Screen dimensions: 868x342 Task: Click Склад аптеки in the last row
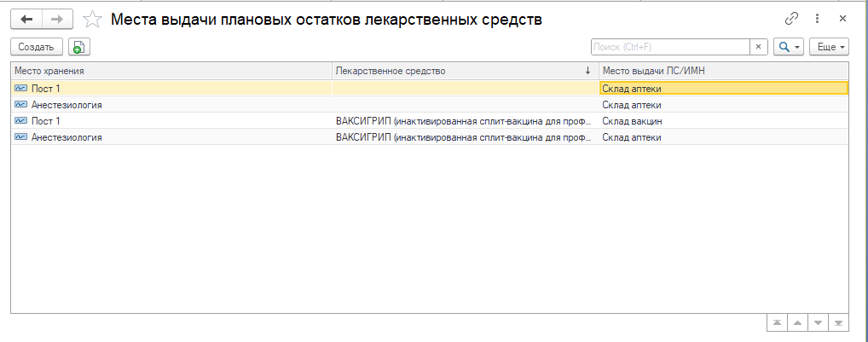pyautogui.click(x=723, y=136)
